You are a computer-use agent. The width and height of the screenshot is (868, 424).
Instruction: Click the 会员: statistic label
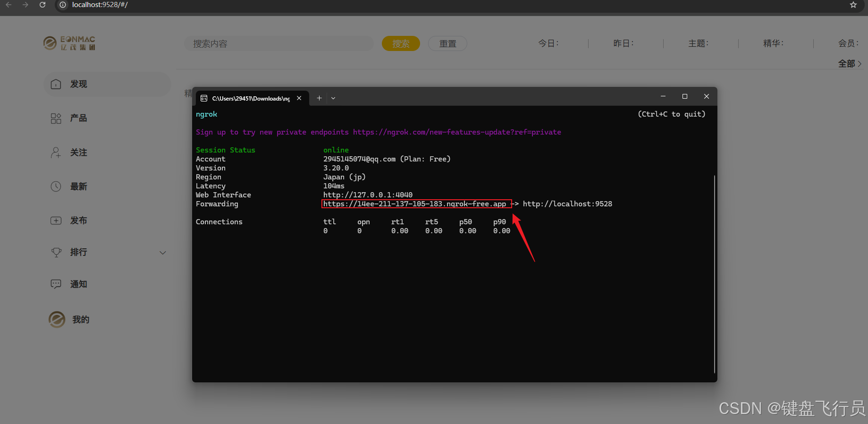[848, 43]
